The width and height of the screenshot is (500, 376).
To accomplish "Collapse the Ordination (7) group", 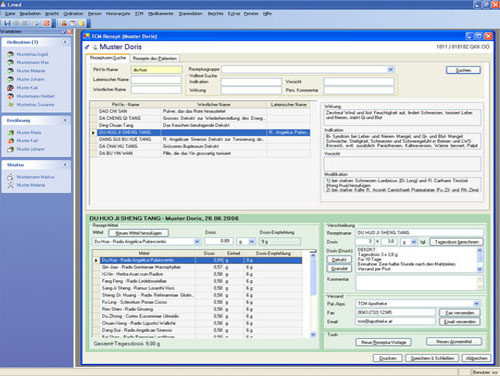I will pos(65,42).
